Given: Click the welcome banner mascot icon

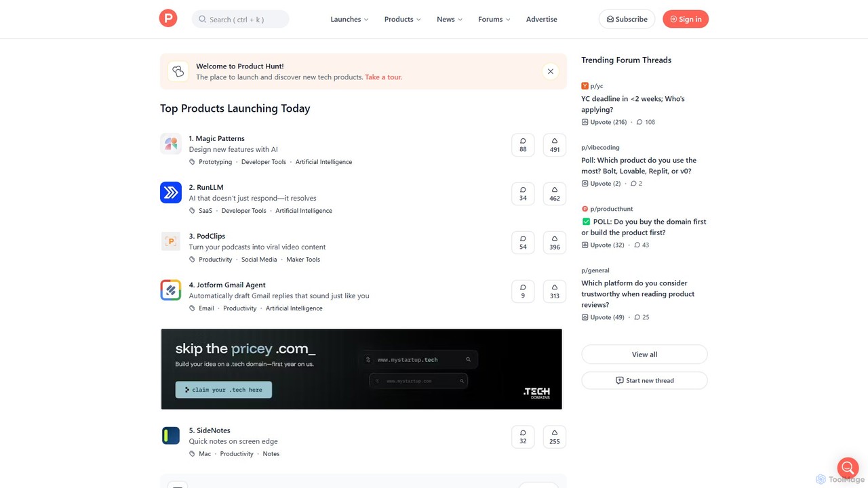Looking at the screenshot, I should click(178, 71).
